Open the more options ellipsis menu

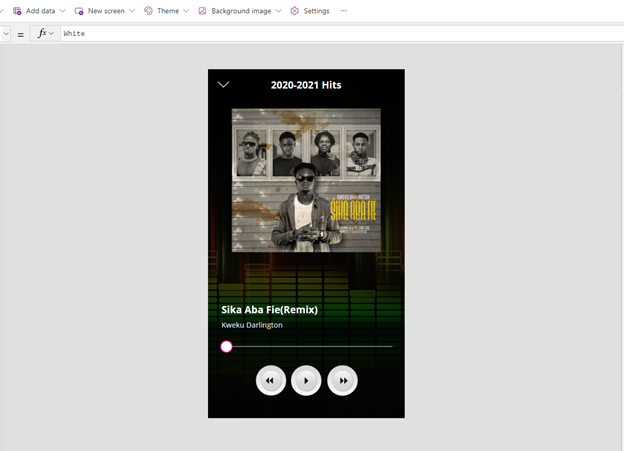344,11
